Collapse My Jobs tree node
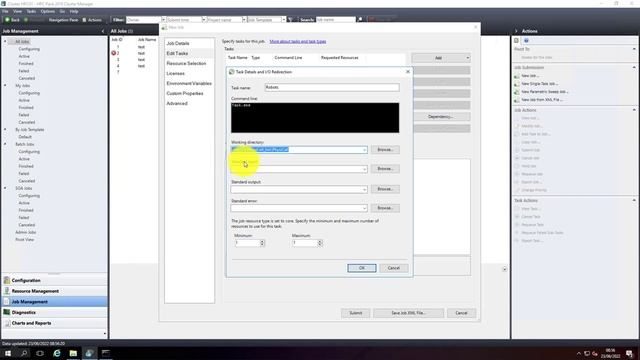 (x=5, y=86)
